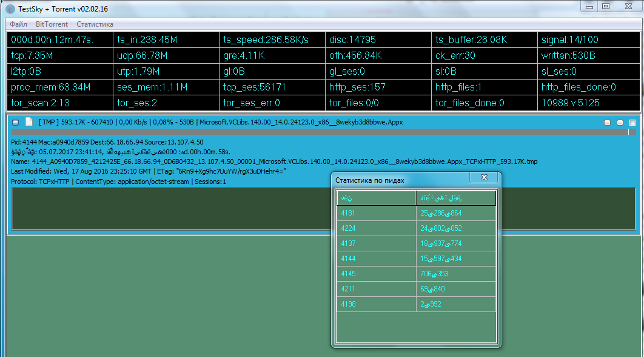
Task: Click the second column header in statistics table
Action: click(x=456, y=198)
